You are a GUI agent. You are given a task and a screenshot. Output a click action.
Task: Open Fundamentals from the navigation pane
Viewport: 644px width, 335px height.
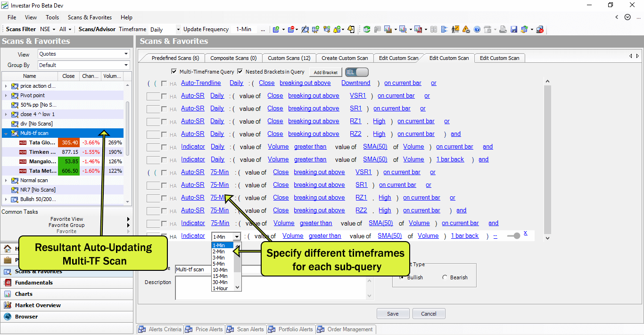point(34,283)
